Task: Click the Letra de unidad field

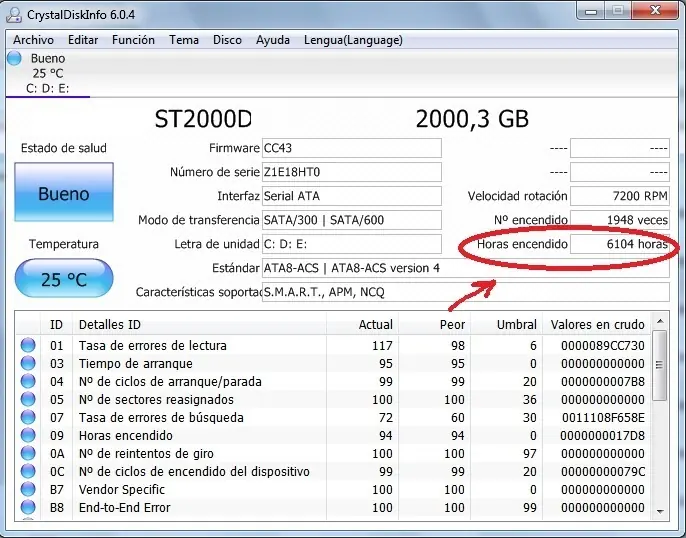Action: coord(352,244)
